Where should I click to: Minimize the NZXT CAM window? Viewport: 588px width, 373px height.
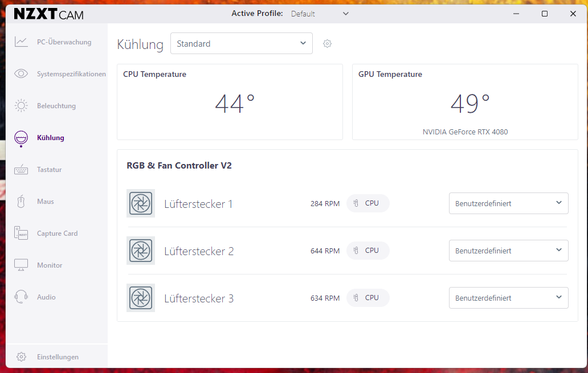pyautogui.click(x=516, y=14)
